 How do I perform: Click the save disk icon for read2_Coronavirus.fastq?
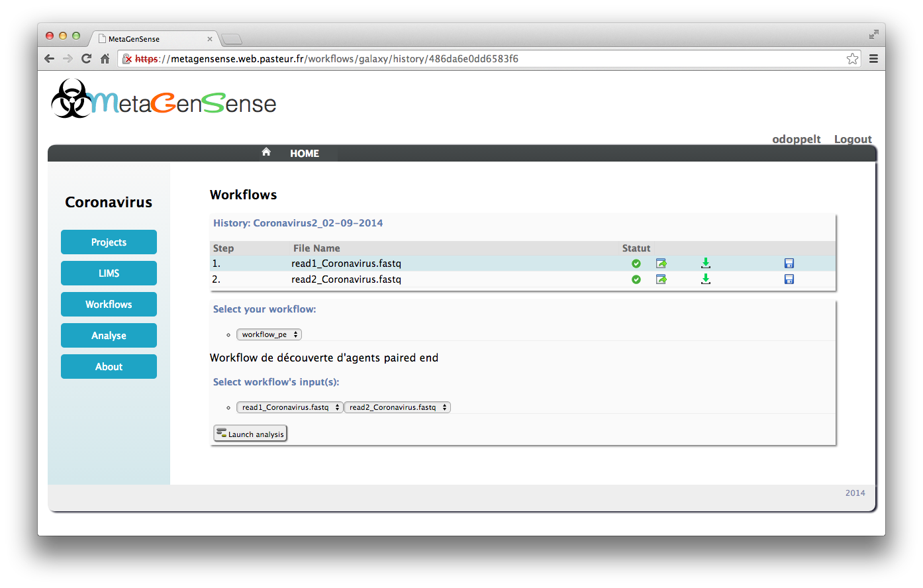789,279
